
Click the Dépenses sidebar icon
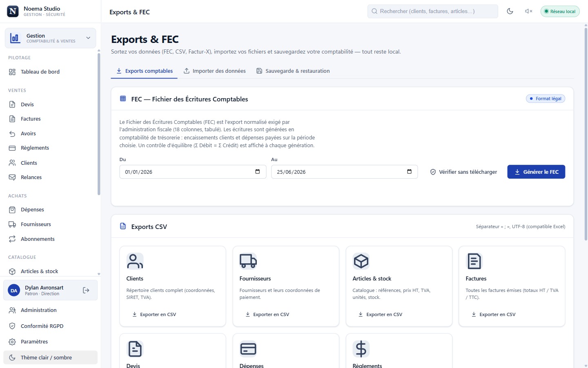[x=12, y=210]
